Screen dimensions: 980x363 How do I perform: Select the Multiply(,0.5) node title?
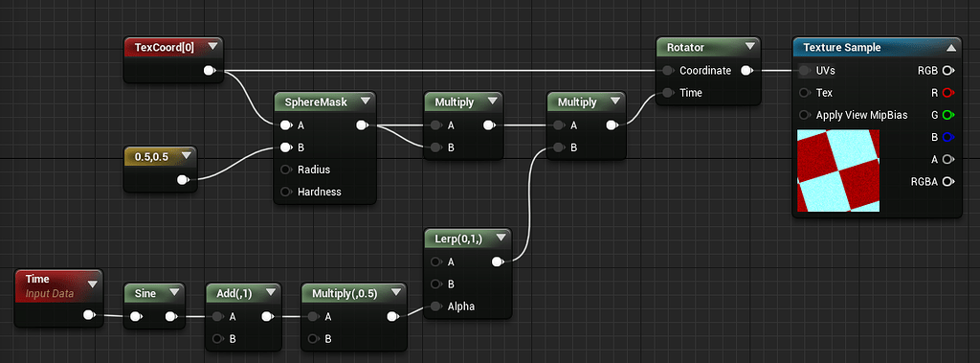[345, 292]
